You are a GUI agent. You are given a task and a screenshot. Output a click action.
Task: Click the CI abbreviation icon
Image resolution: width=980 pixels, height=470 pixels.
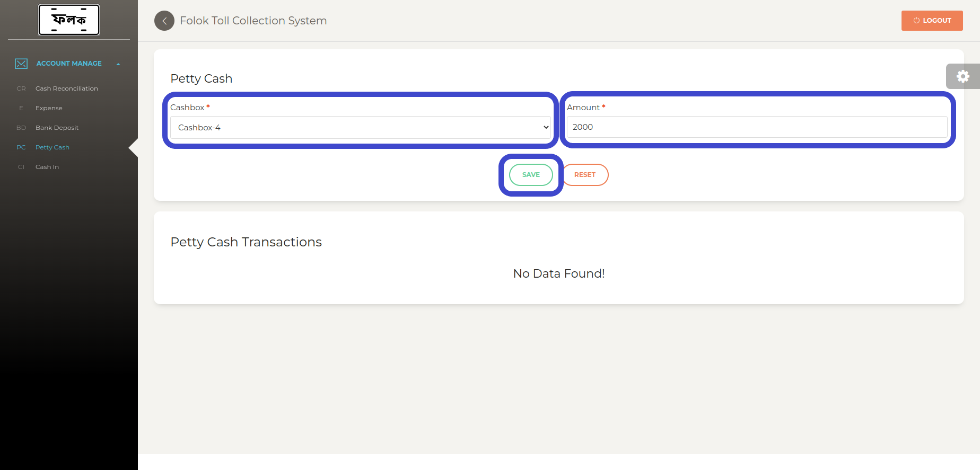click(21, 167)
